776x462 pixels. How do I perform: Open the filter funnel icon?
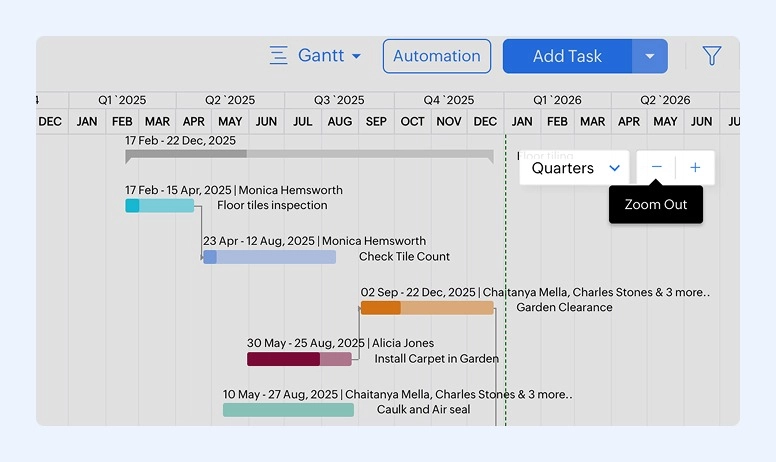coord(712,55)
